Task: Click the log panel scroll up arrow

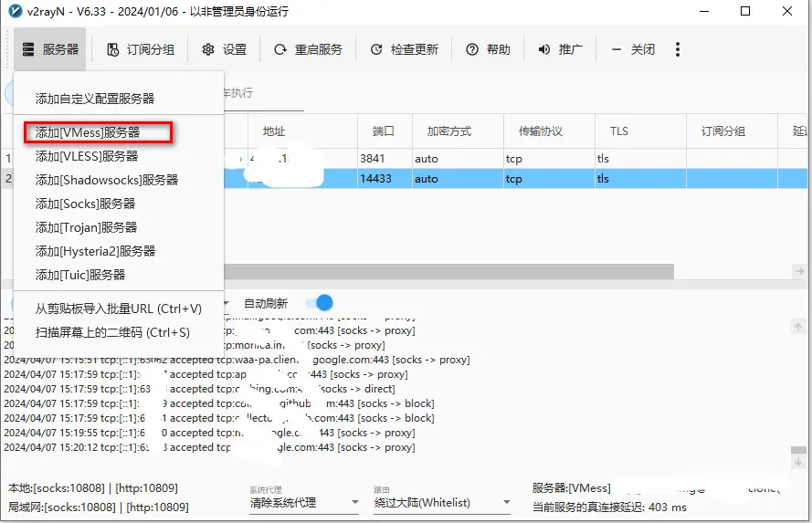Action: point(798,327)
